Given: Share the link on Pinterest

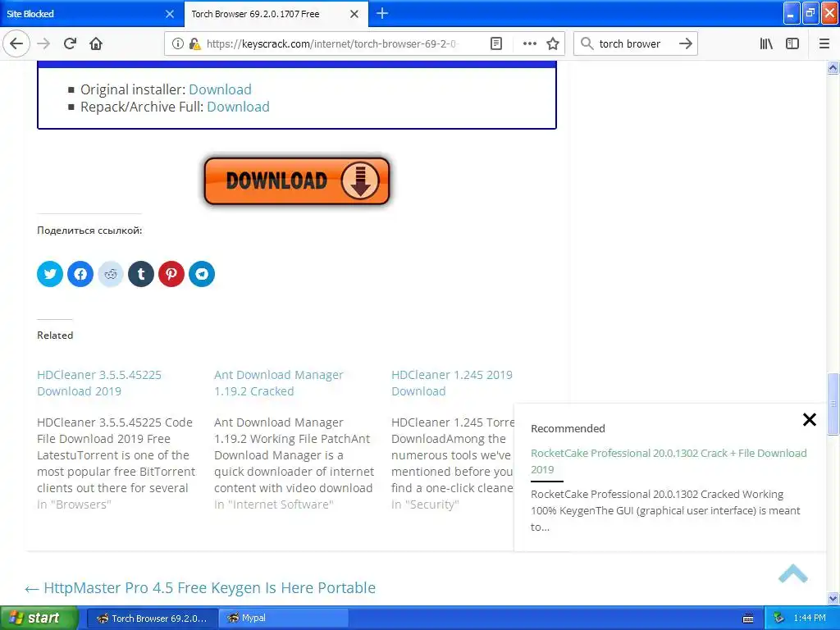Looking at the screenshot, I should point(171,274).
